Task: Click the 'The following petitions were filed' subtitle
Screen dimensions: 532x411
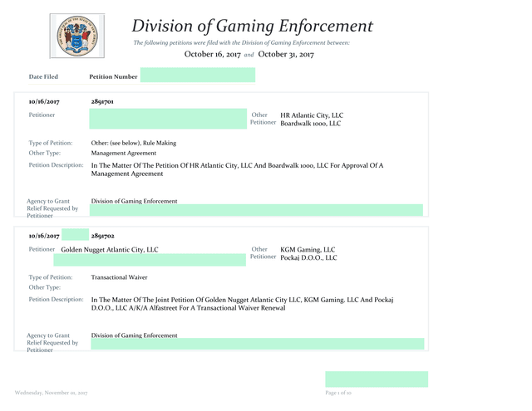Action: click(241, 42)
